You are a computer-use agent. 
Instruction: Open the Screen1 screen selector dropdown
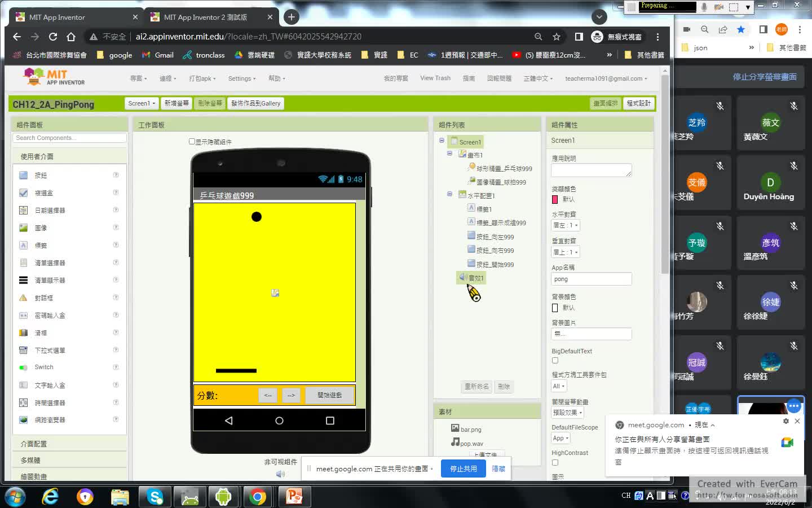pos(142,103)
